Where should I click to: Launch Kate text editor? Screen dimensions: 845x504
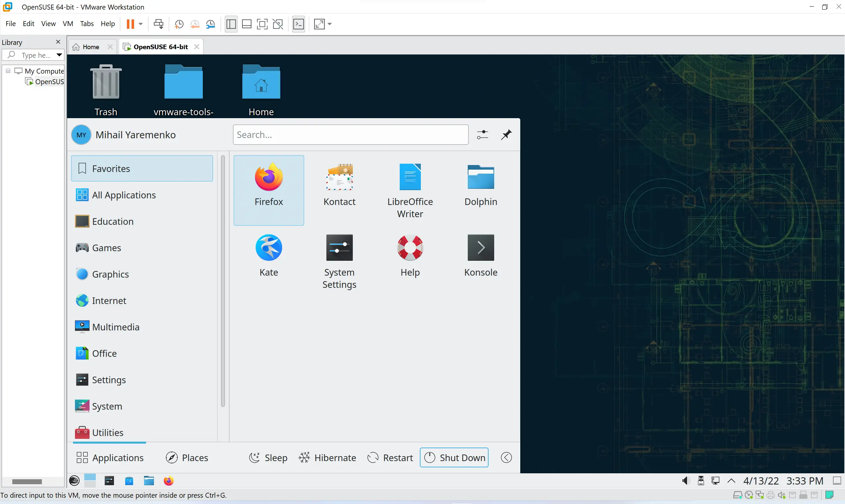coord(269,255)
